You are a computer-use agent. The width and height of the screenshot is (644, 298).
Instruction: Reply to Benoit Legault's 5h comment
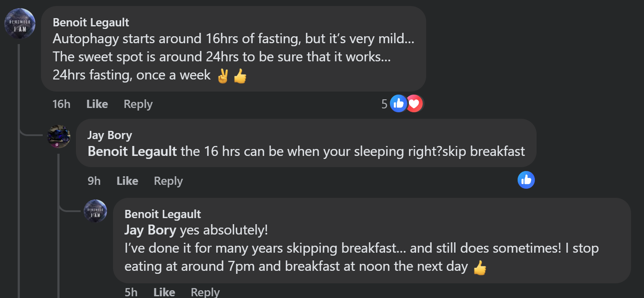[205, 292]
